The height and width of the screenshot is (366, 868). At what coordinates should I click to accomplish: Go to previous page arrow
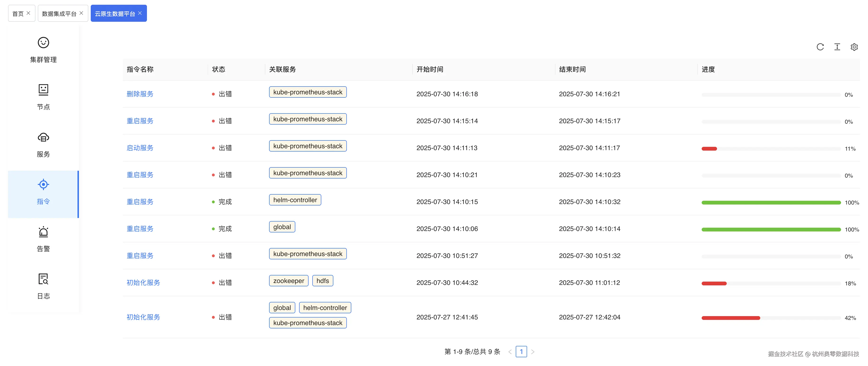click(x=510, y=352)
